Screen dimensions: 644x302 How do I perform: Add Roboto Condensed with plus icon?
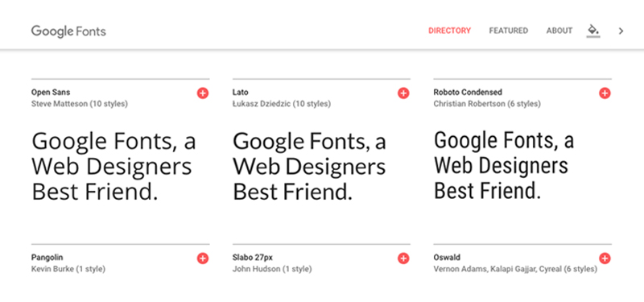click(x=605, y=93)
